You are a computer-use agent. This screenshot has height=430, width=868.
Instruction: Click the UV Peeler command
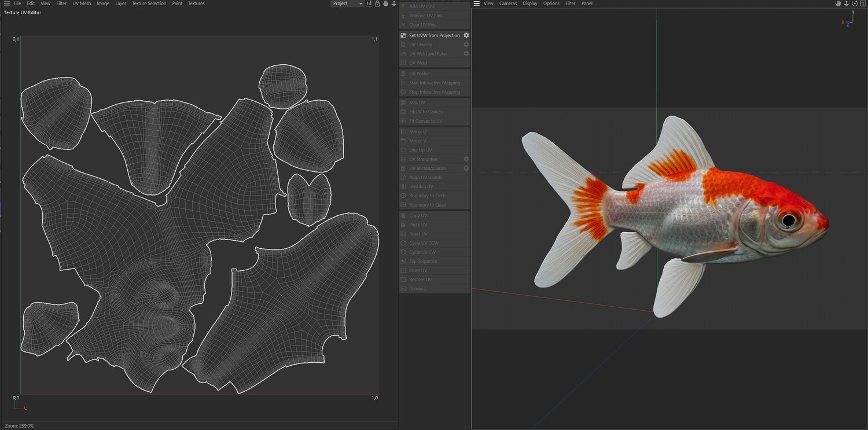click(435, 73)
